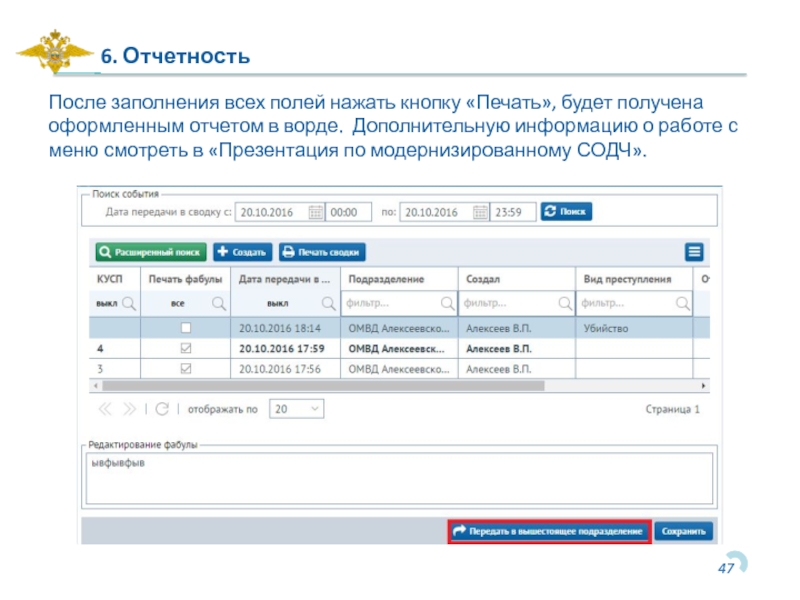
Task: Open the start date calendar picker
Action: click(x=316, y=212)
